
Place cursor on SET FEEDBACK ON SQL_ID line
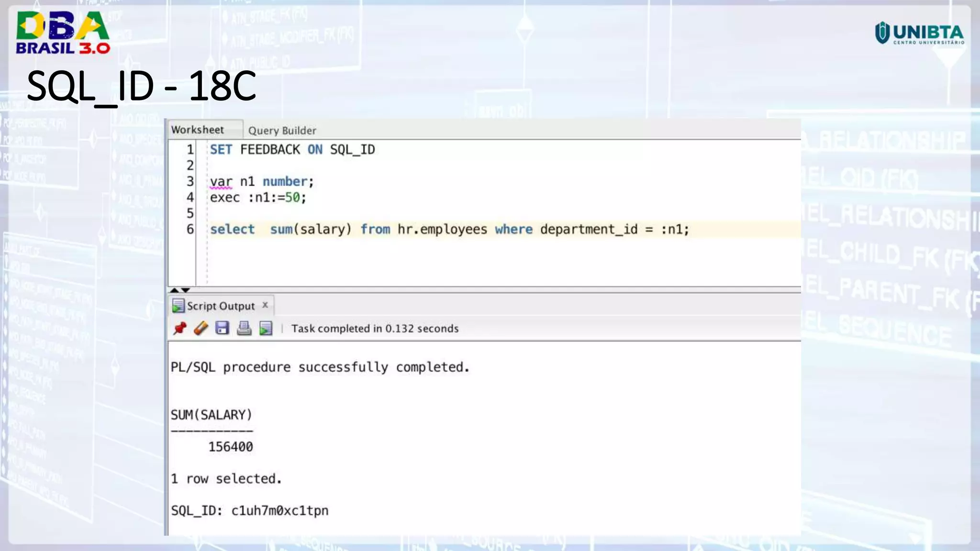click(x=292, y=150)
